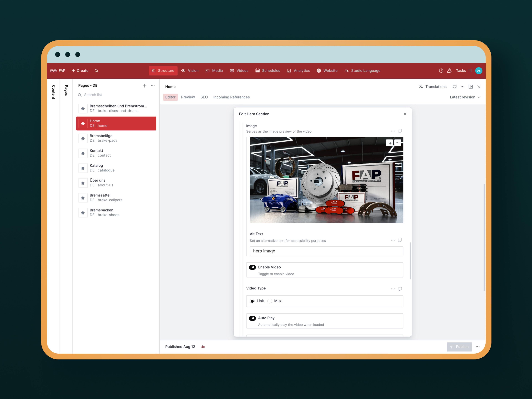Screen dimensions: 532x399
Task: Open Pages - DE list options menu
Action: (153, 86)
